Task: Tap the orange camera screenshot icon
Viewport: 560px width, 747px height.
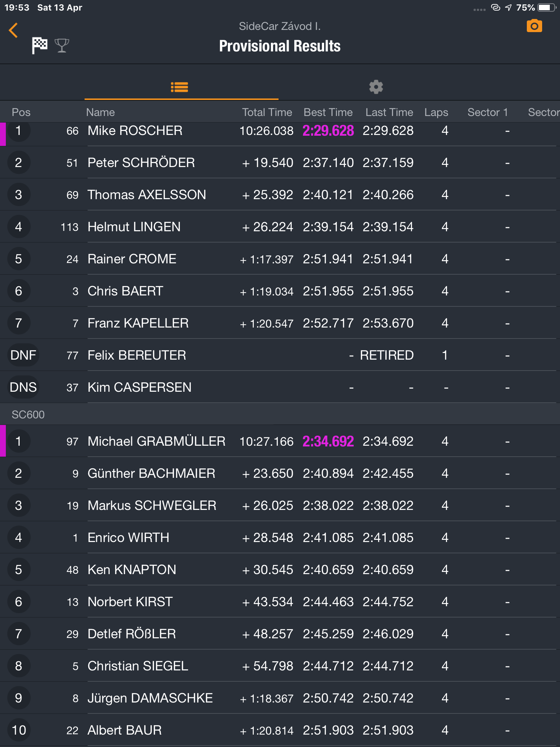Action: (x=534, y=26)
